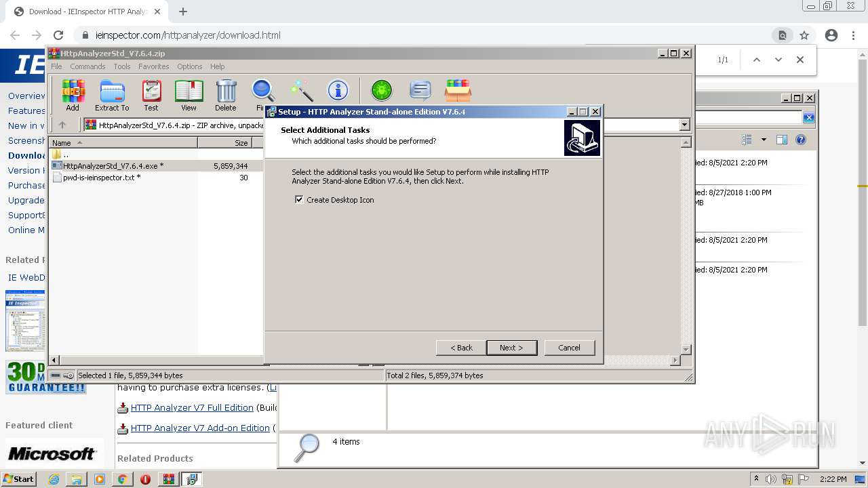The height and width of the screenshot is (488, 868).
Task: Click the volume icon in system tray
Action: coord(771,479)
